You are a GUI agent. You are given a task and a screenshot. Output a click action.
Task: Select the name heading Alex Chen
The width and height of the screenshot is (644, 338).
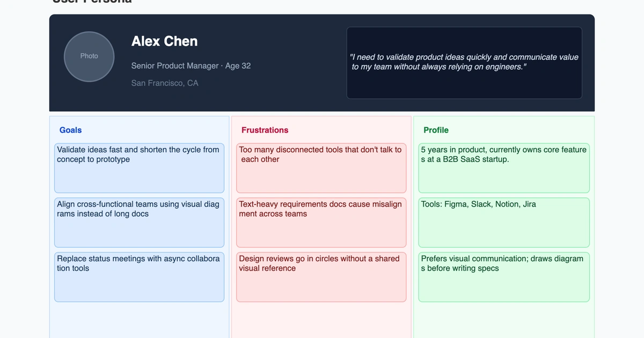[164, 41]
